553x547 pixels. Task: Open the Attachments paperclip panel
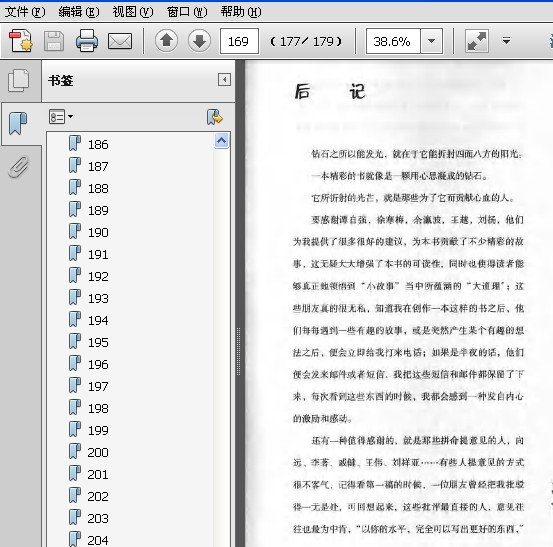click(18, 167)
